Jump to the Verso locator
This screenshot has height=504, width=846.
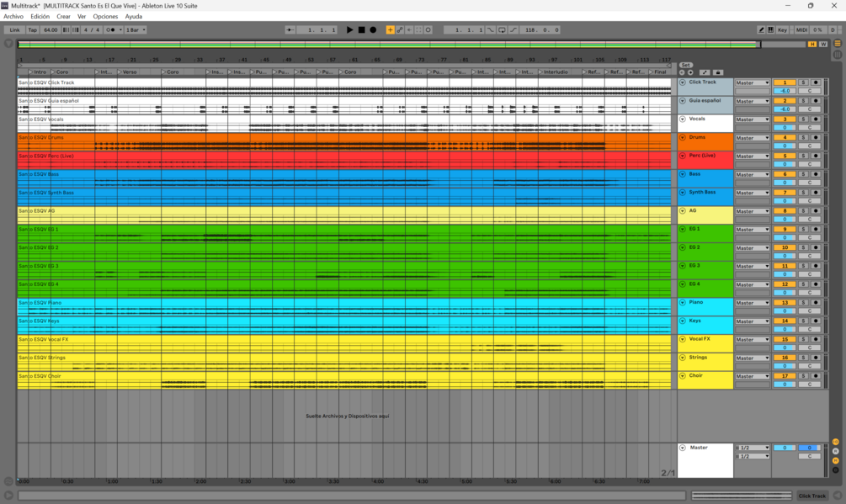(127, 72)
